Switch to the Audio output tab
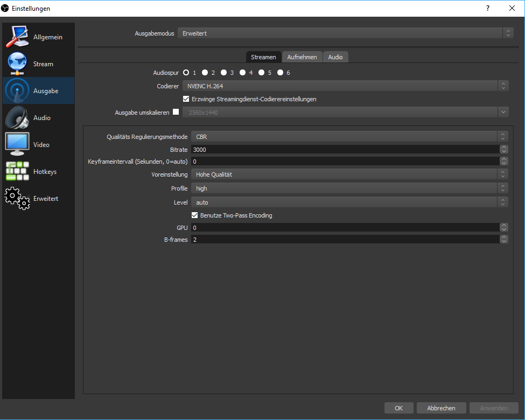525x420 pixels. 335,57
